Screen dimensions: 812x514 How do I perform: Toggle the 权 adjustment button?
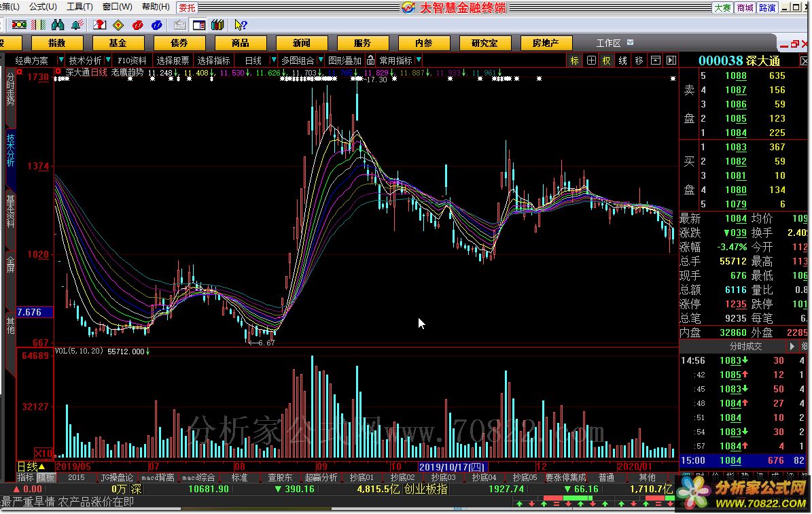[x=607, y=61]
